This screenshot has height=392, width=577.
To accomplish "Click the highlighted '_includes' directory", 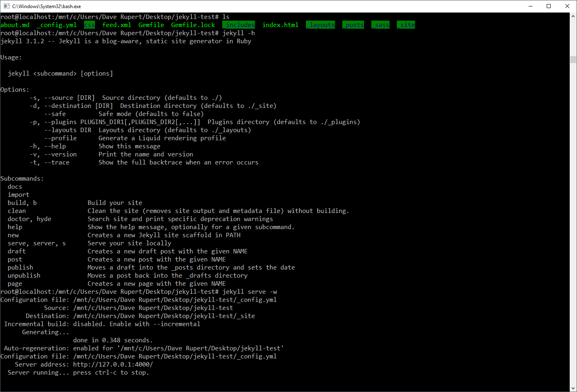I will click(239, 25).
